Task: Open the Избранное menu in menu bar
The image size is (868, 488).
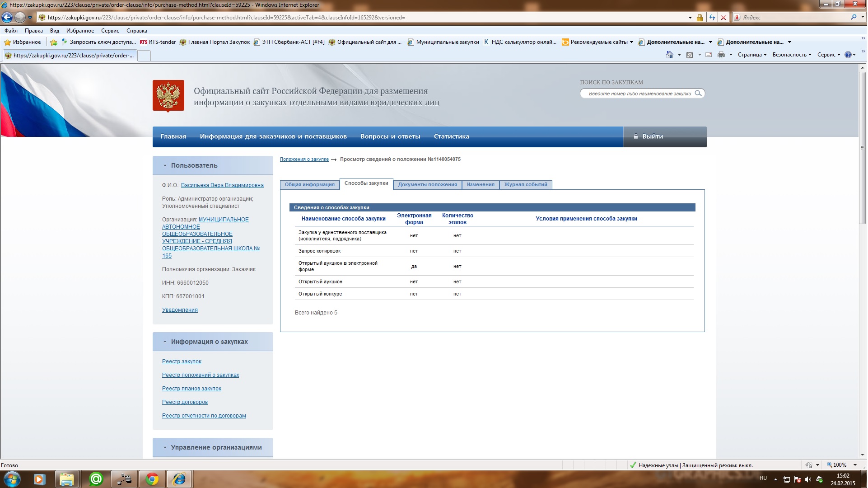Action: [x=80, y=31]
